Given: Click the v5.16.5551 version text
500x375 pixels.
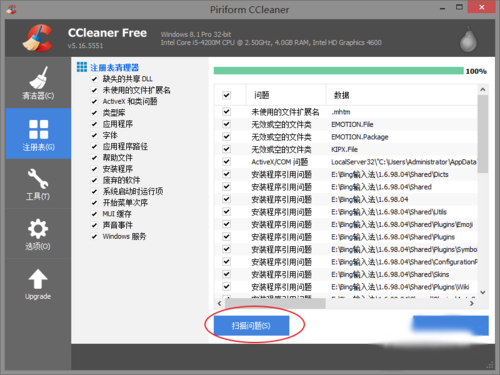Looking at the screenshot, I should click(85, 46).
